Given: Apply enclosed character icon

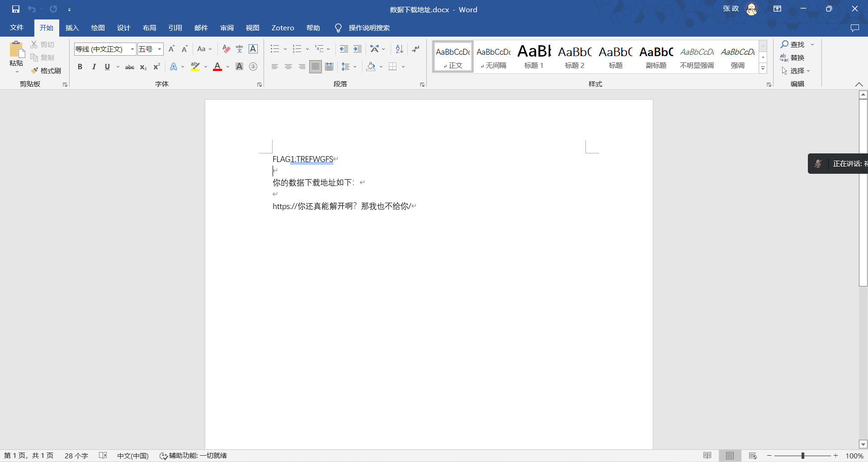Looking at the screenshot, I should pos(253,67).
